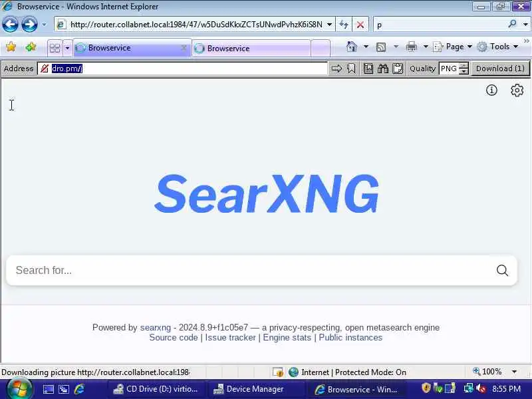Image resolution: width=532 pixels, height=399 pixels.
Task: Click the Windows Security shield tray icon
Action: [426, 388]
